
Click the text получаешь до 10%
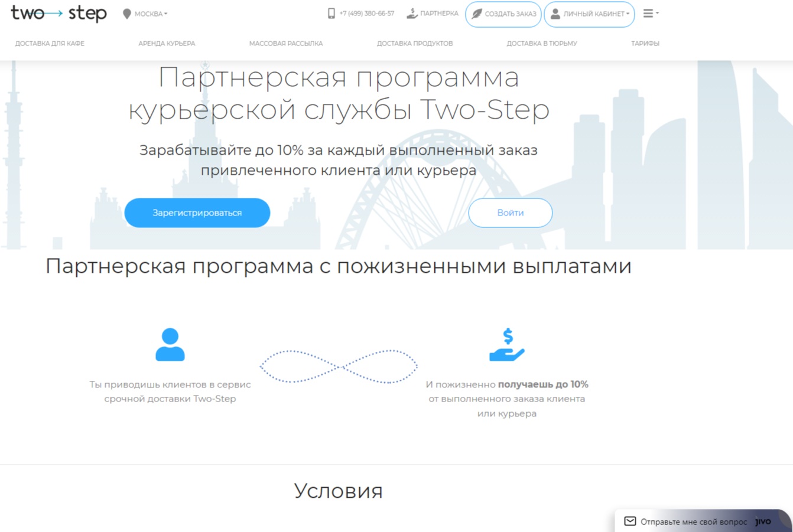tap(543, 384)
